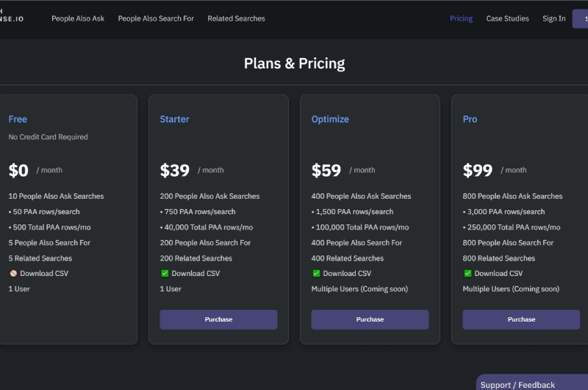Click the Pro plan heading
The width and height of the screenshot is (588, 390).
[x=470, y=119]
